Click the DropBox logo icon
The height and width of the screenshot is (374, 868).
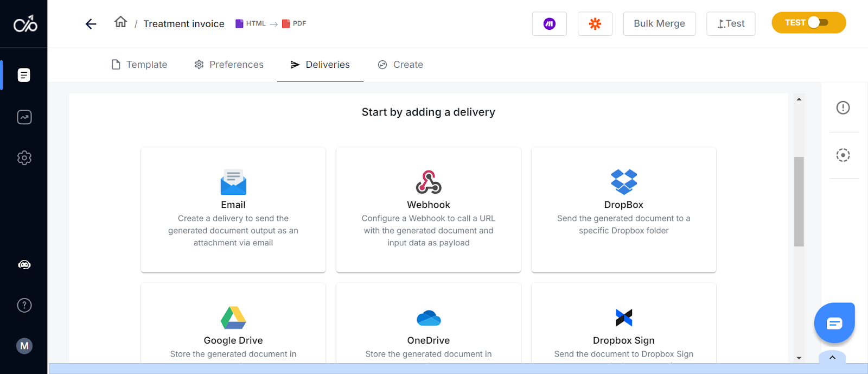pos(624,182)
